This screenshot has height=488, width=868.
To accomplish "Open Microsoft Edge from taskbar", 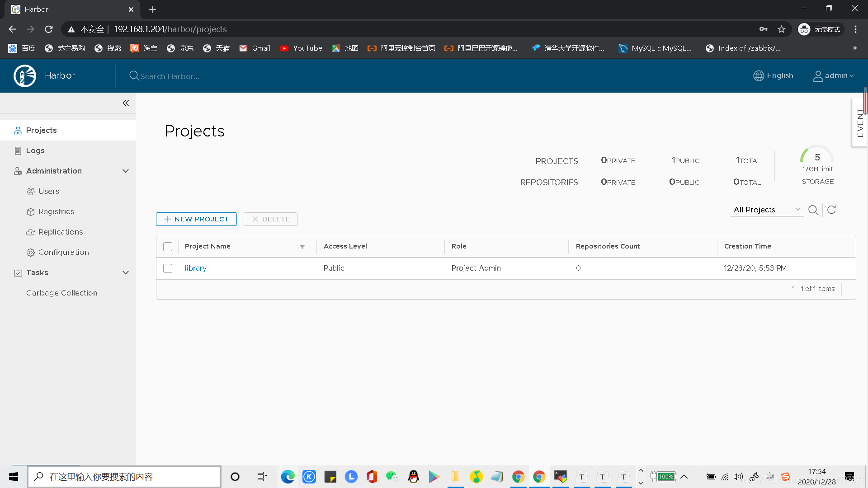I will click(288, 477).
